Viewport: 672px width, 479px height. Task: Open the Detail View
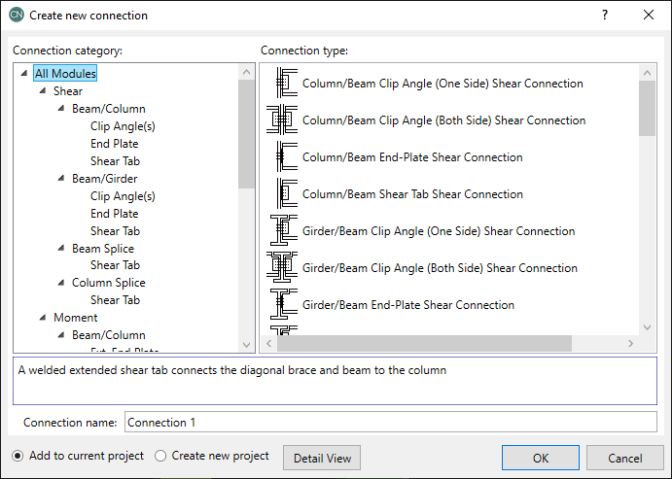pos(322,458)
